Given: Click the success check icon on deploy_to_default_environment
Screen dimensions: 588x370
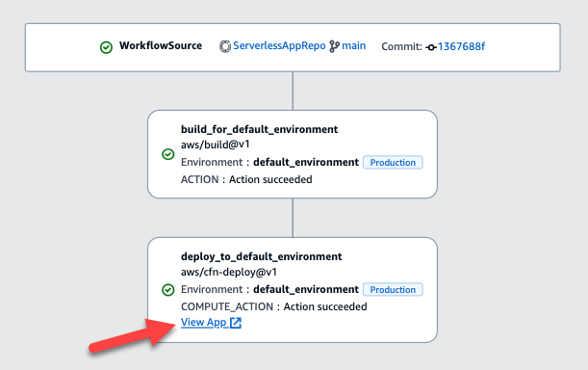Looking at the screenshot, I should click(x=168, y=290).
